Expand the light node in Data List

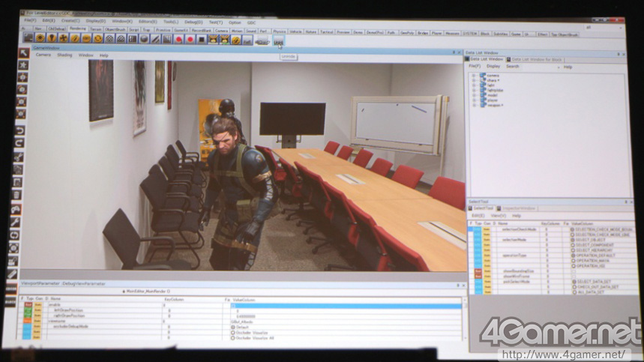(x=474, y=85)
